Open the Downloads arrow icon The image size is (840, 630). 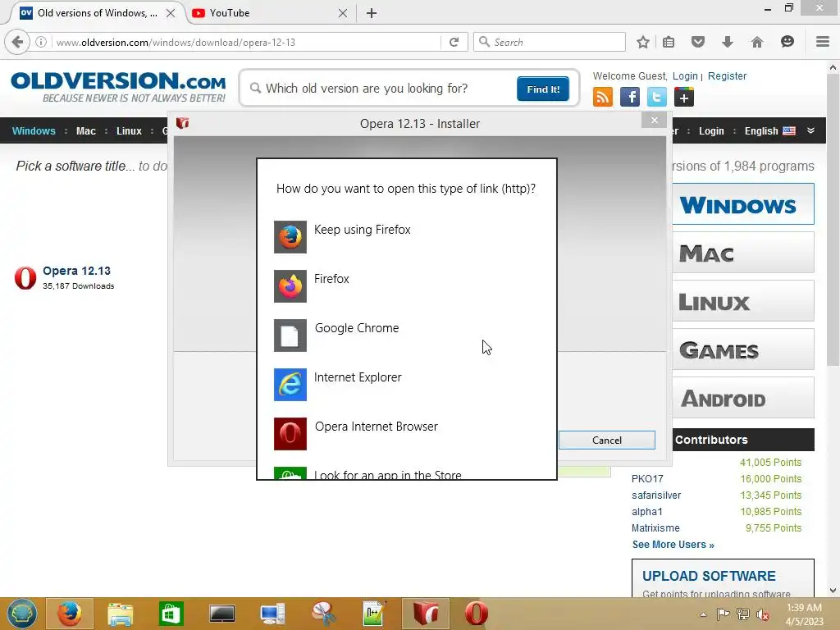(x=727, y=42)
